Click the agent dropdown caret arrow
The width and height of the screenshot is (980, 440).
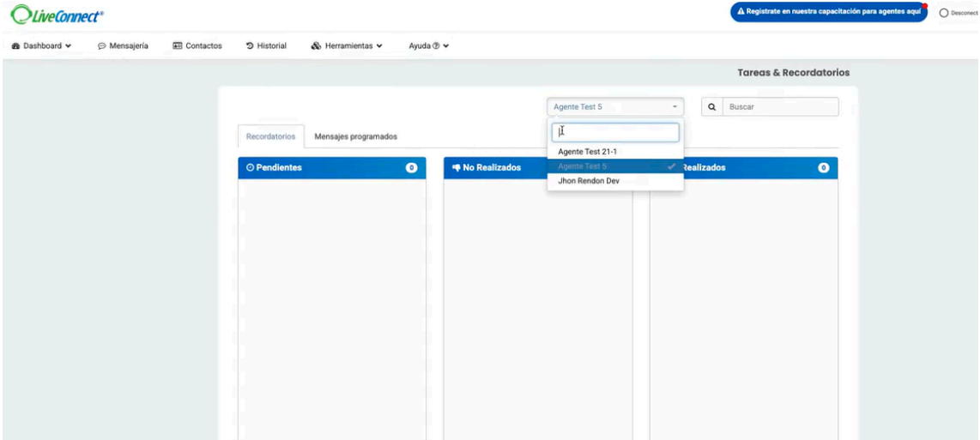tap(675, 107)
